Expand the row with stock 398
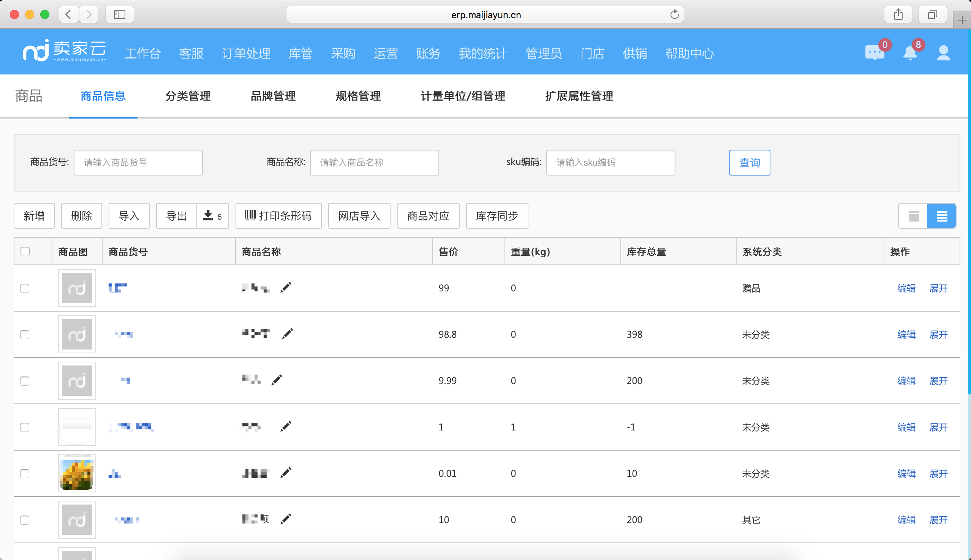The width and height of the screenshot is (971, 560). [x=938, y=335]
